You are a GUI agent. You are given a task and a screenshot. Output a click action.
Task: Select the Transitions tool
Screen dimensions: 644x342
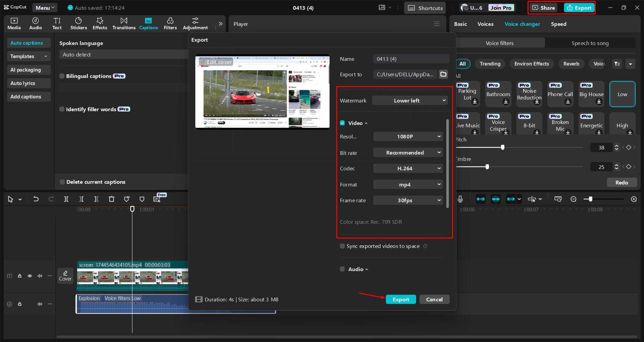[x=123, y=23]
